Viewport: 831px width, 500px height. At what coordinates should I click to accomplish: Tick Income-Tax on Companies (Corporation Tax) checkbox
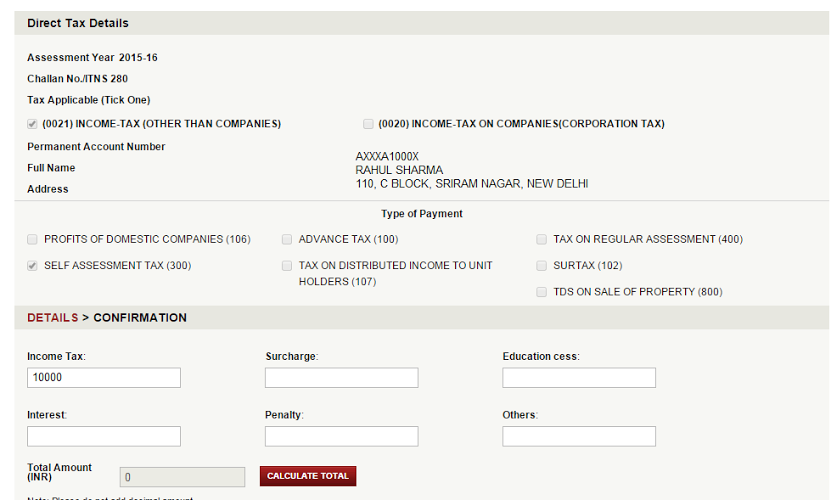tap(368, 124)
